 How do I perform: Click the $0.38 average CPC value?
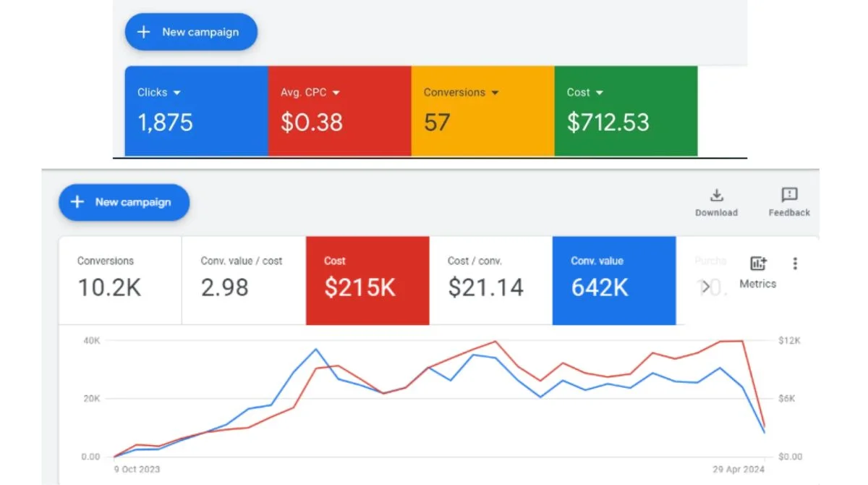(312, 122)
